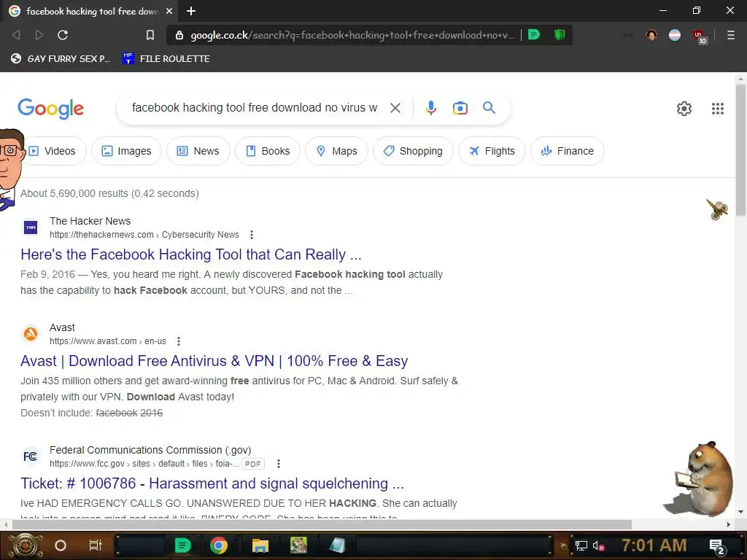Open the face avatar extension icon
This screenshot has width=747, height=560.
tap(651, 35)
